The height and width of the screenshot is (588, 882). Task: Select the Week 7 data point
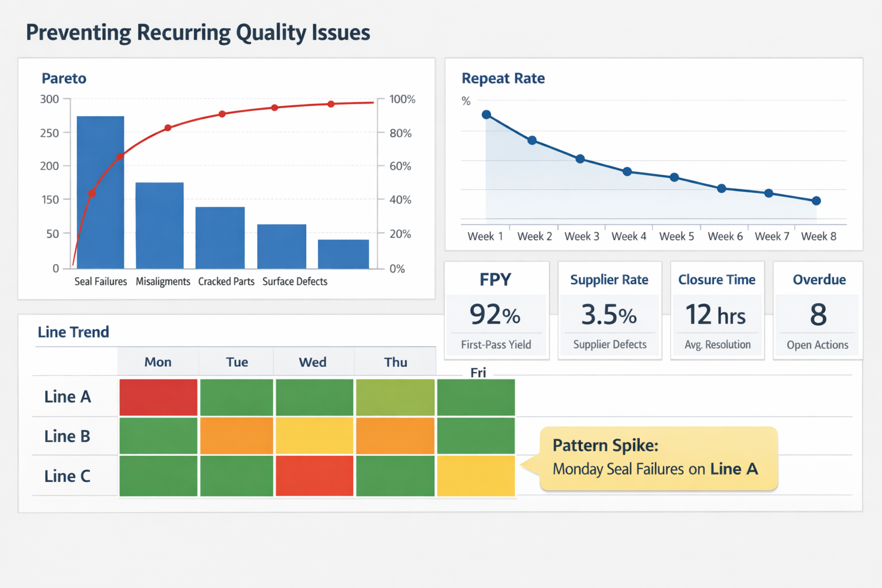pos(769,194)
